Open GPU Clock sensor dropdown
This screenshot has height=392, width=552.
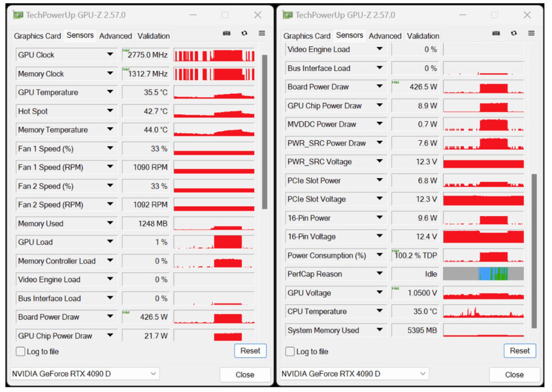pos(110,54)
